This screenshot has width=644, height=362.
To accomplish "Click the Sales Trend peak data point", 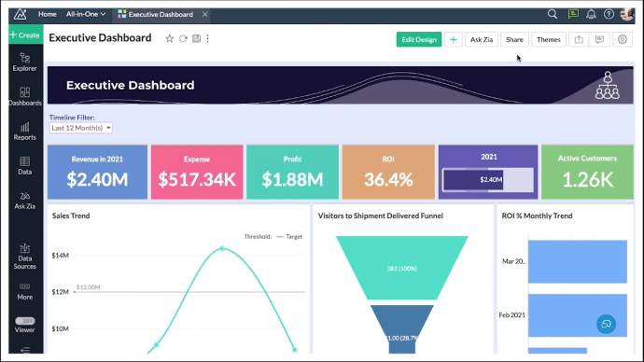I will (222, 248).
